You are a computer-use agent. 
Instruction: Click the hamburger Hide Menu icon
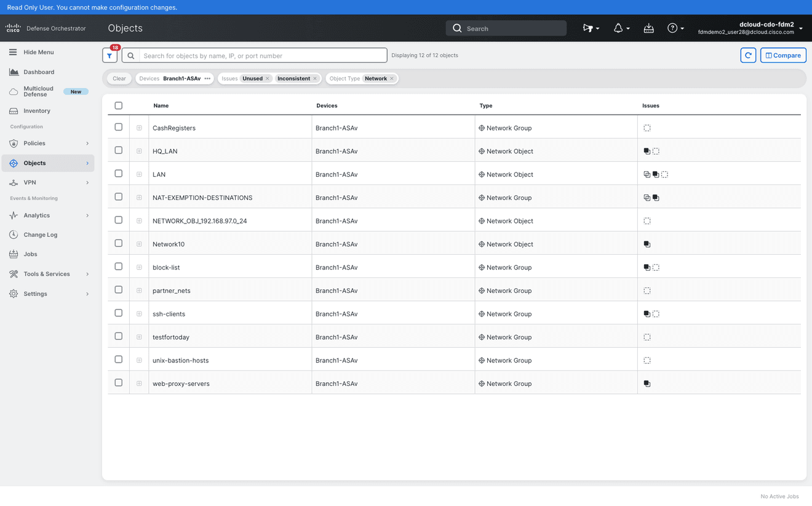coord(13,52)
